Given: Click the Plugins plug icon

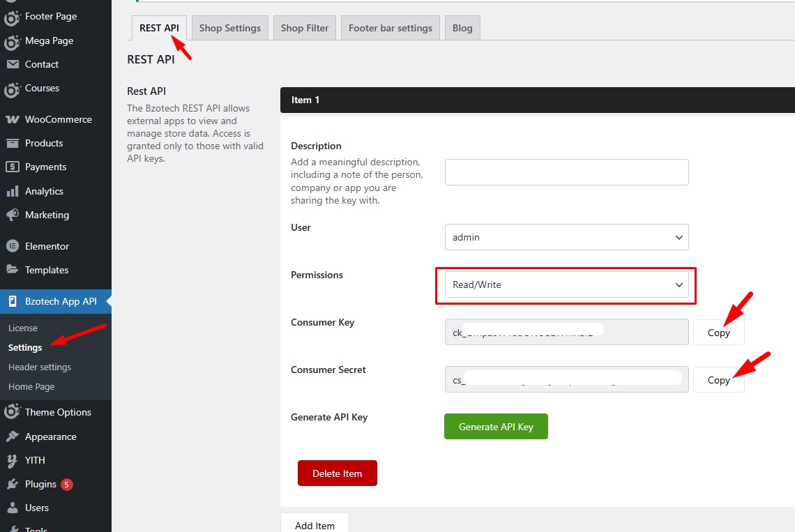Looking at the screenshot, I should tap(13, 485).
